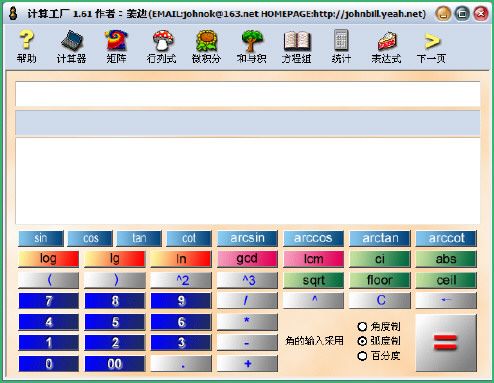Click the large red equals button
The width and height of the screenshot is (494, 383).
[x=446, y=343]
